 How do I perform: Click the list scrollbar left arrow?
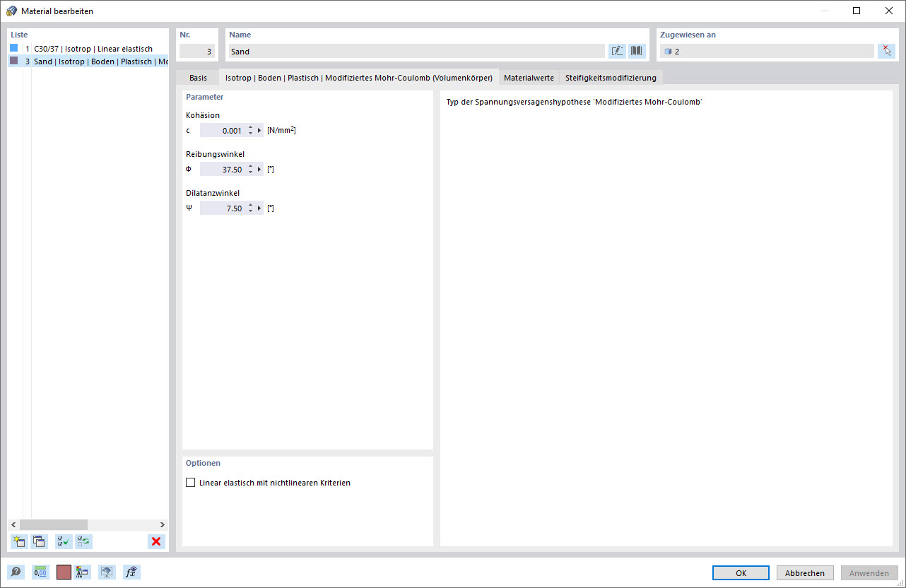(x=13, y=525)
